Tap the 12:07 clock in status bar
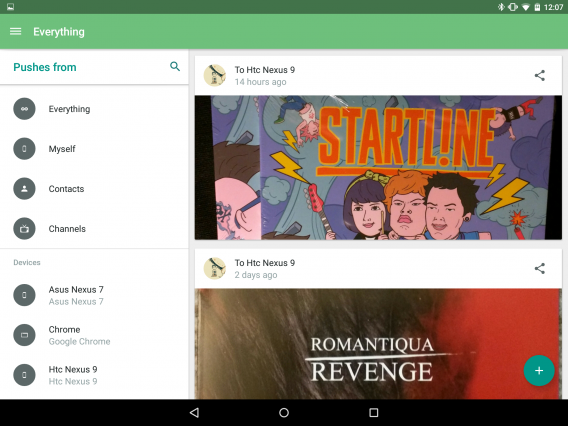The height and width of the screenshot is (426, 568). tap(554, 7)
